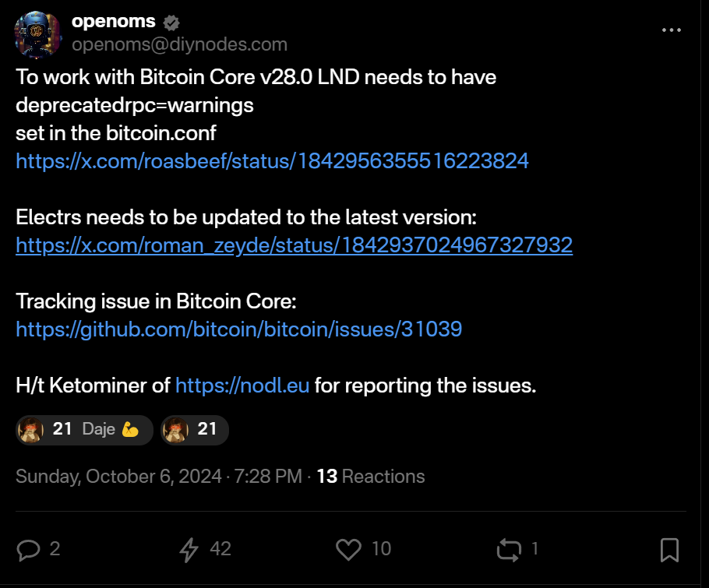This screenshot has width=709, height=588.
Task: Open the roman_zeyde status link
Action: (294, 245)
